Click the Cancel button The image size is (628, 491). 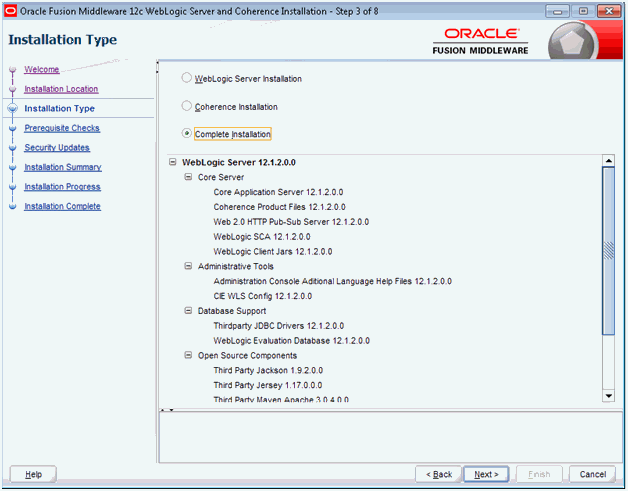tap(592, 475)
